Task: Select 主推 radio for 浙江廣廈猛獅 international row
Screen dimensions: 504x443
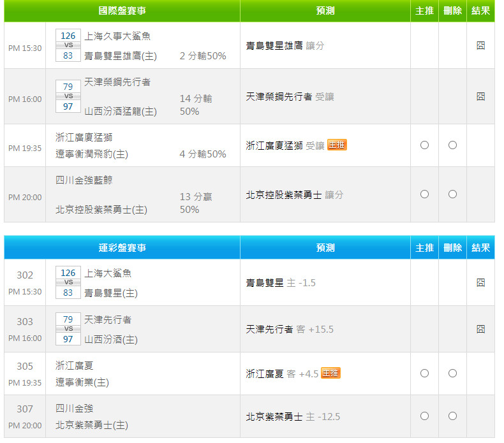Action: (424, 145)
